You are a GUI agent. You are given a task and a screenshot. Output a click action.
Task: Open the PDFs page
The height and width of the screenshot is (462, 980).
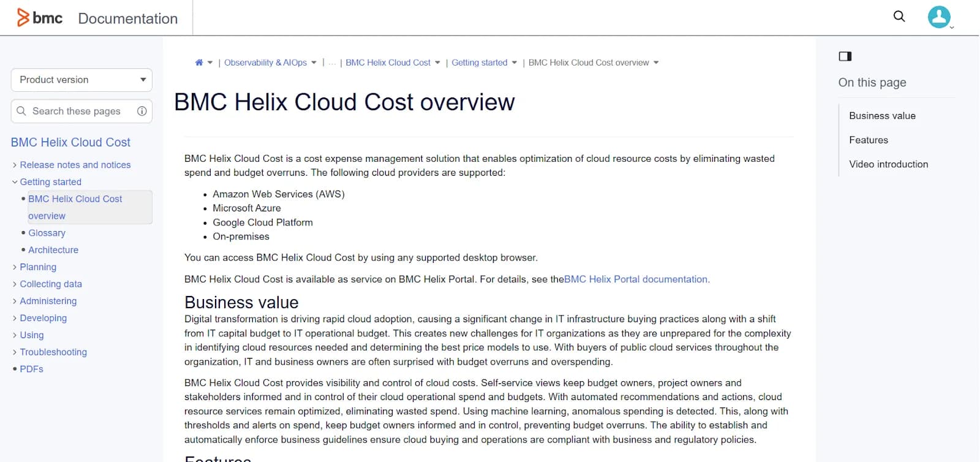tap(32, 369)
